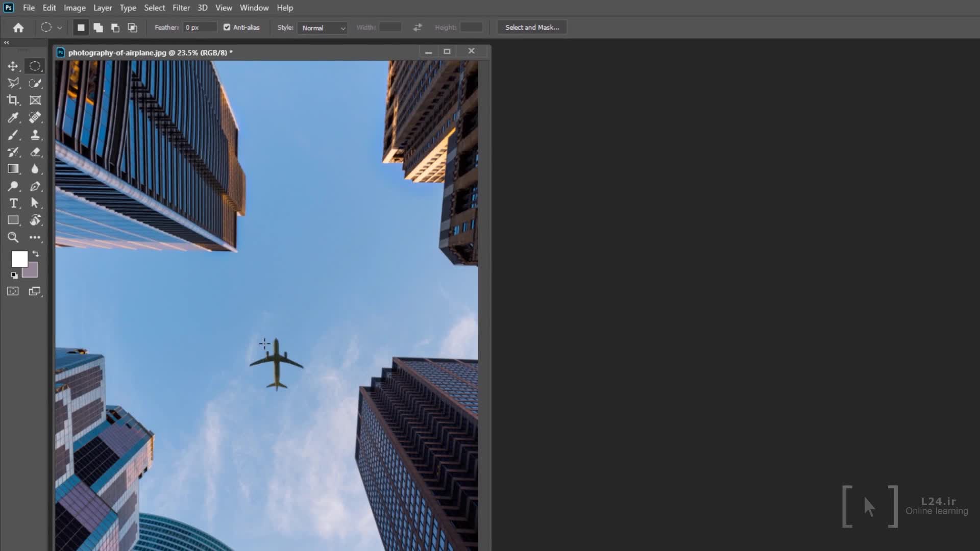This screenshot has width=980, height=551.
Task: Select the Horizontal Type tool
Action: pos(13,203)
